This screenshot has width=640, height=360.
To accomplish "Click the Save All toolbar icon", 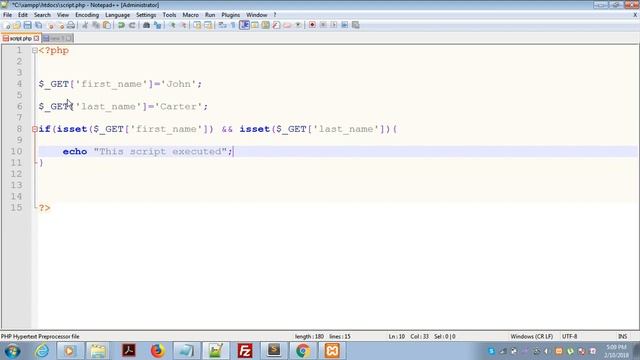I will point(38,25).
